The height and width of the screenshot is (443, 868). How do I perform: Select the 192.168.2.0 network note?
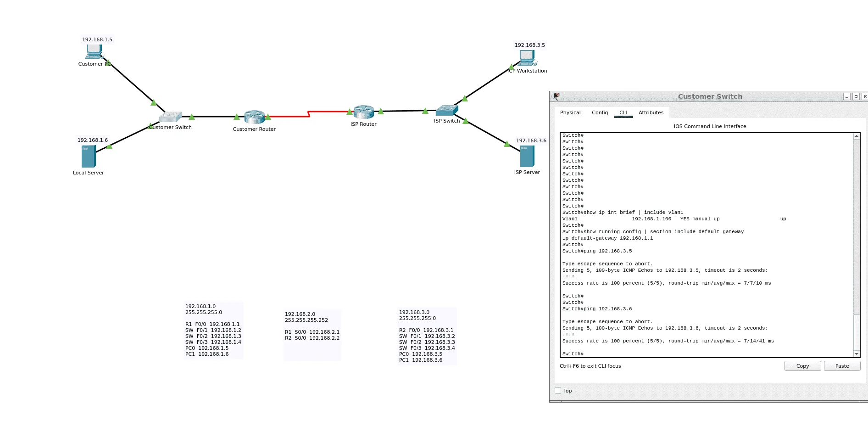312,335
